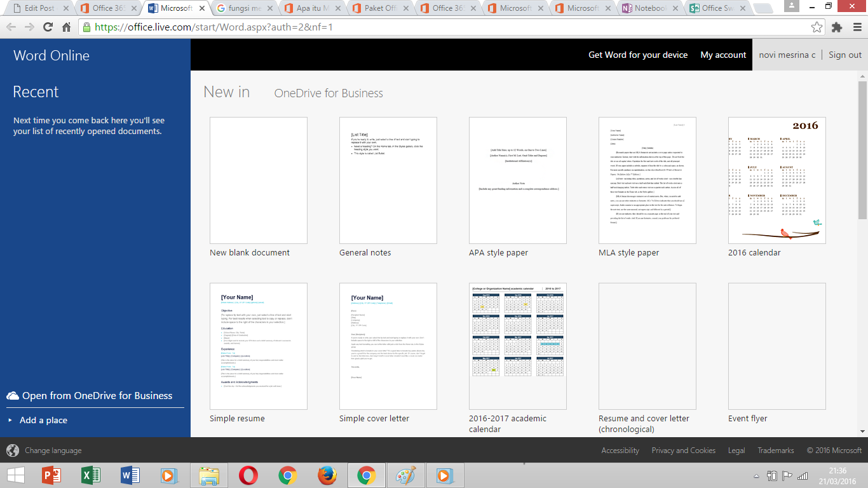Click Sign out

[845, 55]
